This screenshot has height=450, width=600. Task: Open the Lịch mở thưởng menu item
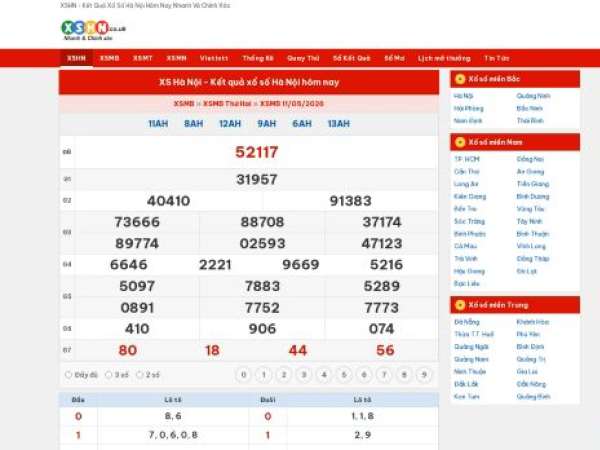click(444, 58)
